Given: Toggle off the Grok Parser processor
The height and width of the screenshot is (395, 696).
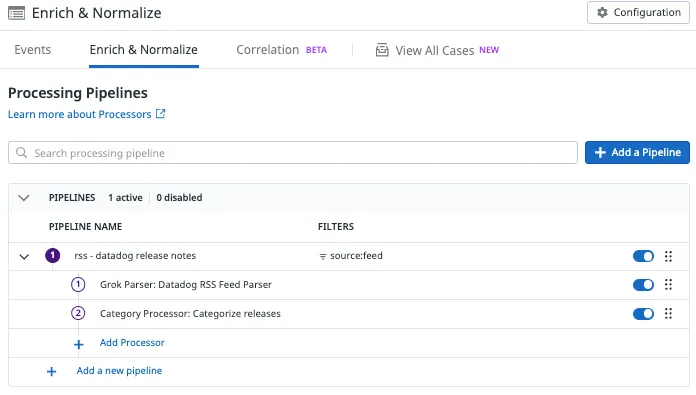Looking at the screenshot, I should pyautogui.click(x=643, y=284).
